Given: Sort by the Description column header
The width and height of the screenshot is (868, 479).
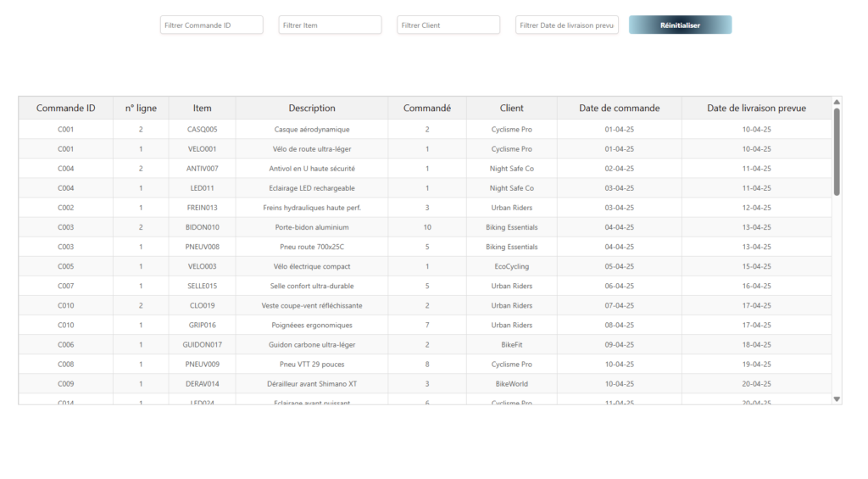Looking at the screenshot, I should [x=312, y=108].
